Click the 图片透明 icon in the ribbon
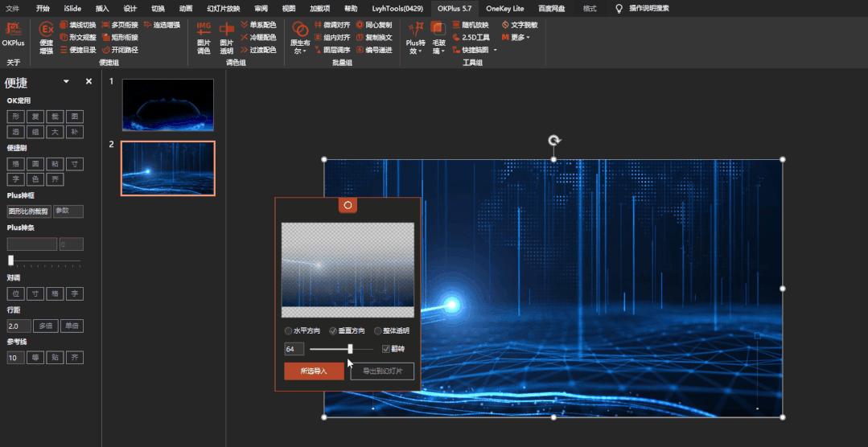This screenshot has width=868, height=447. [x=227, y=30]
